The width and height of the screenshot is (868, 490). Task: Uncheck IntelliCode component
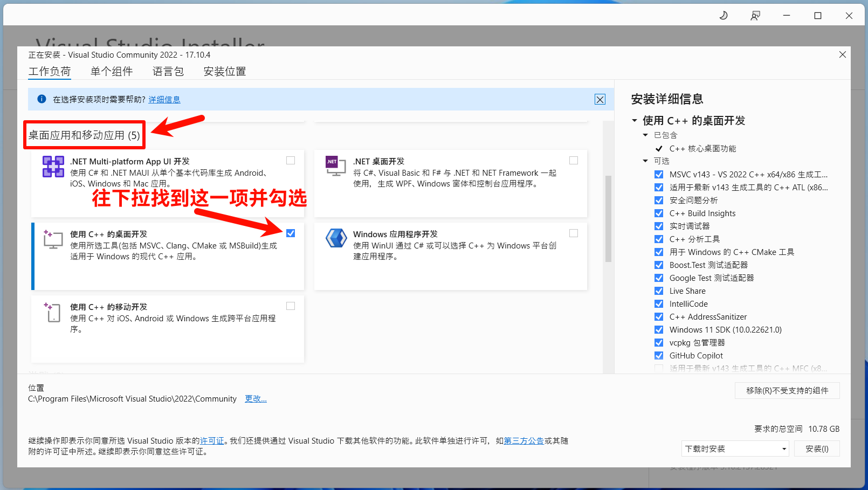(659, 303)
